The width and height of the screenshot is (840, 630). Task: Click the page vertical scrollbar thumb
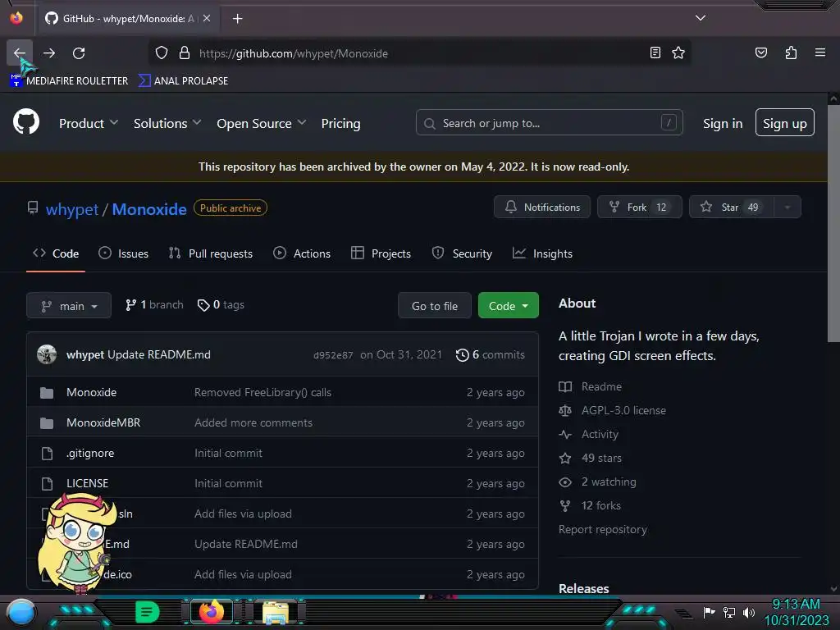click(833, 223)
